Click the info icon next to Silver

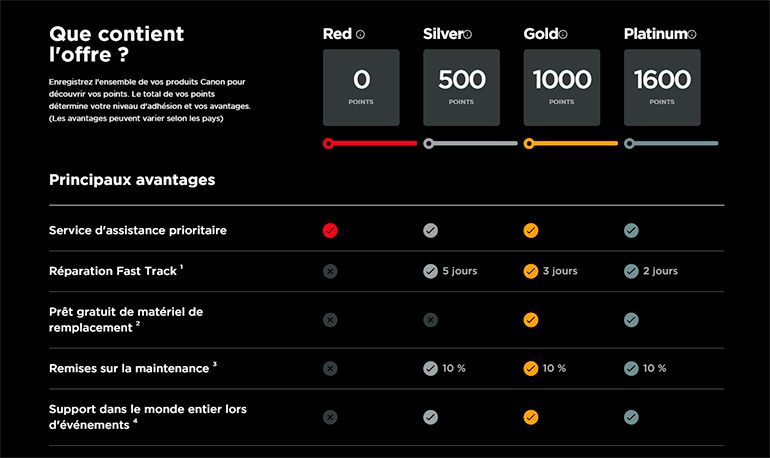(x=467, y=35)
